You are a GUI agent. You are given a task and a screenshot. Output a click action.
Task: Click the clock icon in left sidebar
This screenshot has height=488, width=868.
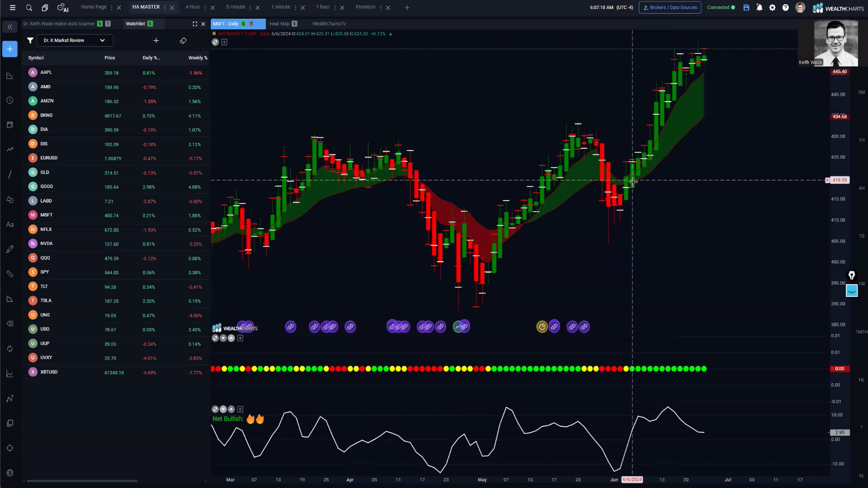coord(10,100)
